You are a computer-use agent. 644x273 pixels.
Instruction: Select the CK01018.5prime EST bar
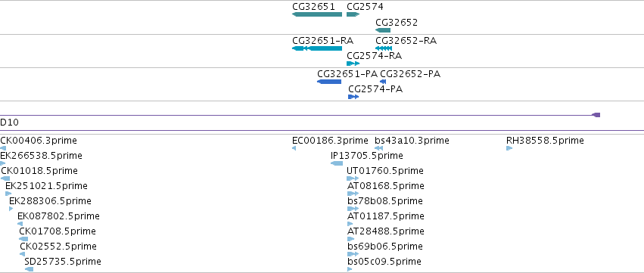(x=5, y=178)
